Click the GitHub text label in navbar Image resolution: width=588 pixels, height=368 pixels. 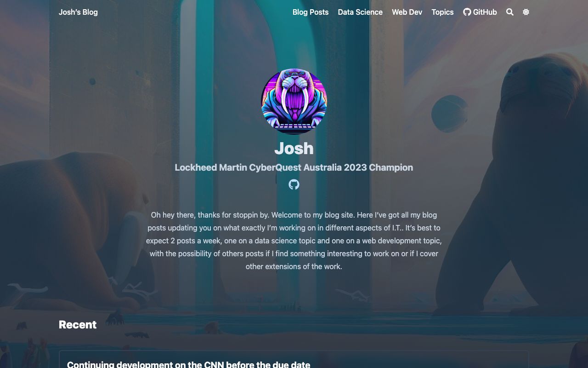tap(485, 12)
